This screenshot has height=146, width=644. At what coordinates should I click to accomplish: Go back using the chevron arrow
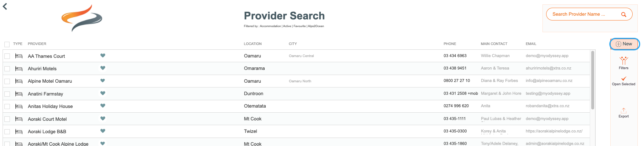(5, 6)
